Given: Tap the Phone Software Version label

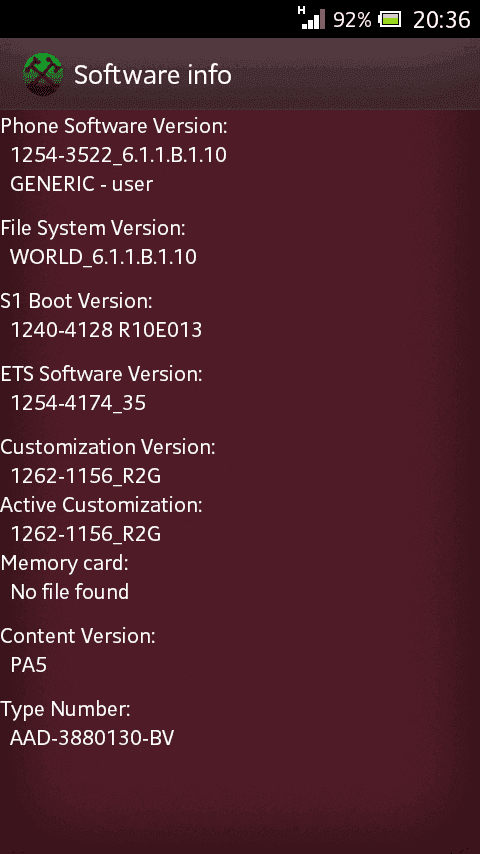Looking at the screenshot, I should pos(114,126).
